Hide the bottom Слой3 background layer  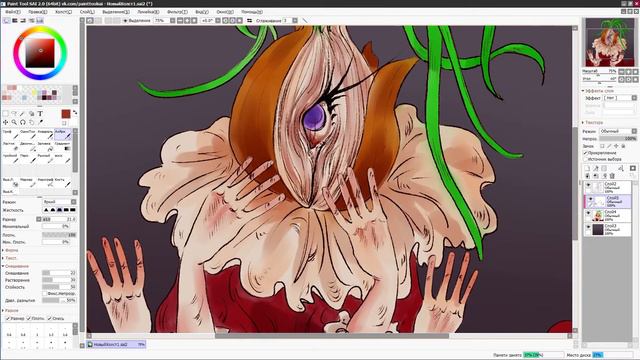coord(588,227)
